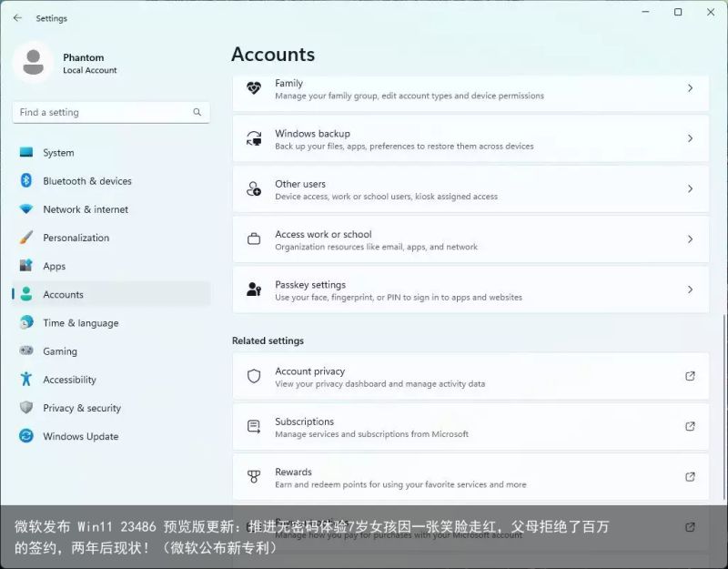Open Account privacy dashboard link
The width and height of the screenshot is (728, 569).
[470, 376]
